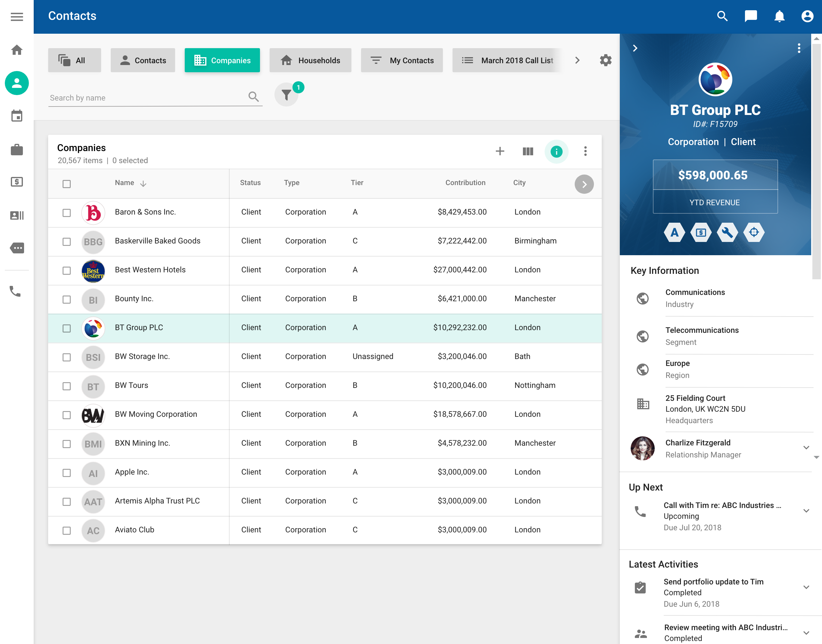The image size is (822, 644).
Task: Switch to the Households tab
Action: click(x=310, y=60)
